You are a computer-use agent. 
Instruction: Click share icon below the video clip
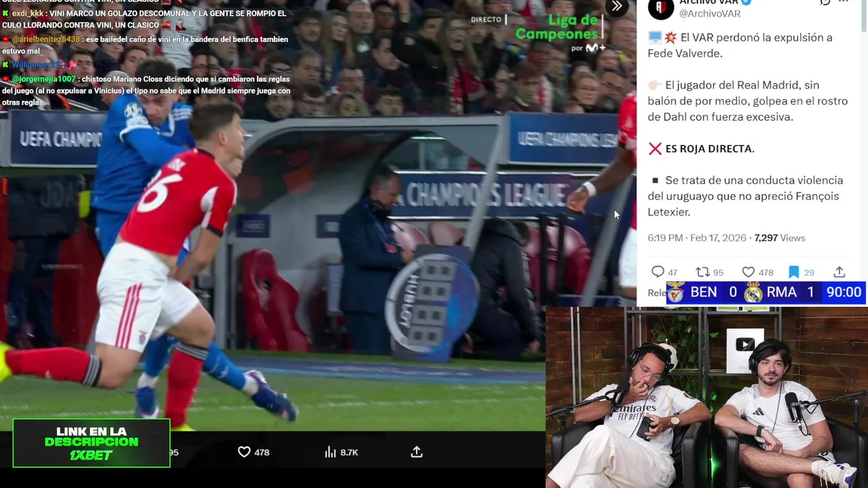[416, 452]
